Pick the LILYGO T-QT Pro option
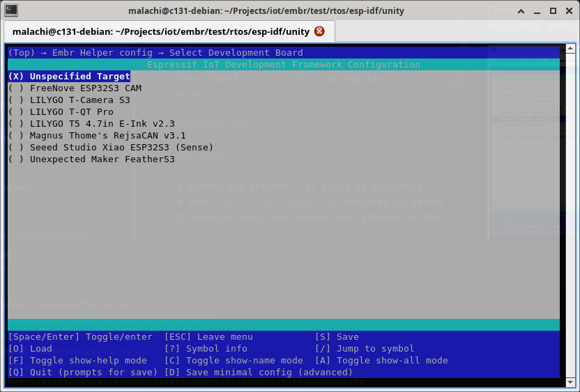 (61, 112)
